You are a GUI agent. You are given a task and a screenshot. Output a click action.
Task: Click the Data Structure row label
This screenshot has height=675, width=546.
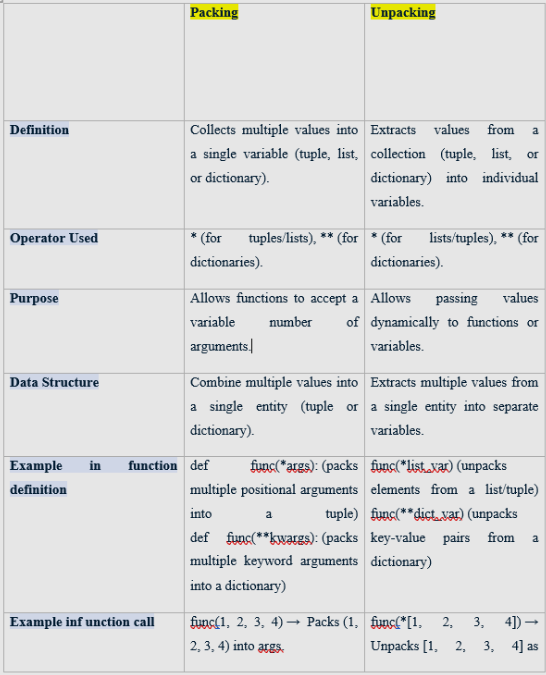(54, 382)
